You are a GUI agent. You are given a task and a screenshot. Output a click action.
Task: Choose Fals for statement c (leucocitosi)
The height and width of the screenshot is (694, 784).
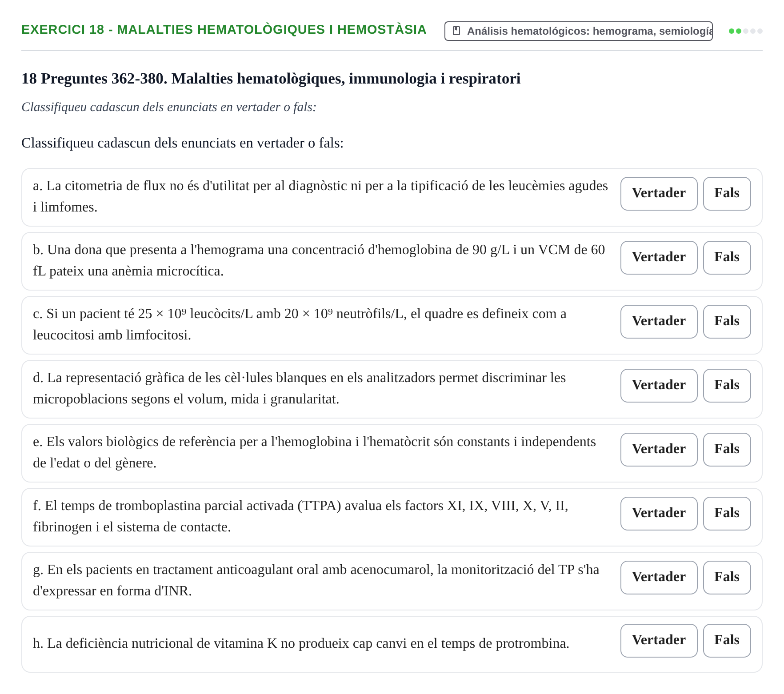click(x=727, y=321)
